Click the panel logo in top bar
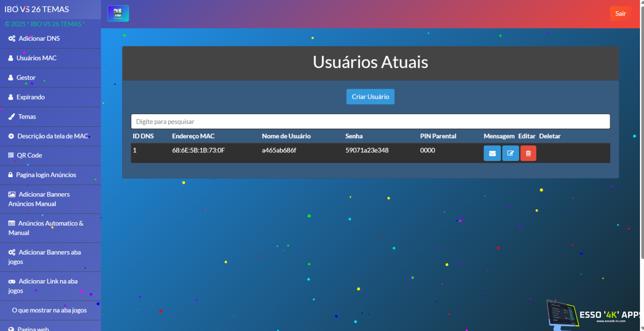Viewport: 644px width, 331px height. click(118, 14)
